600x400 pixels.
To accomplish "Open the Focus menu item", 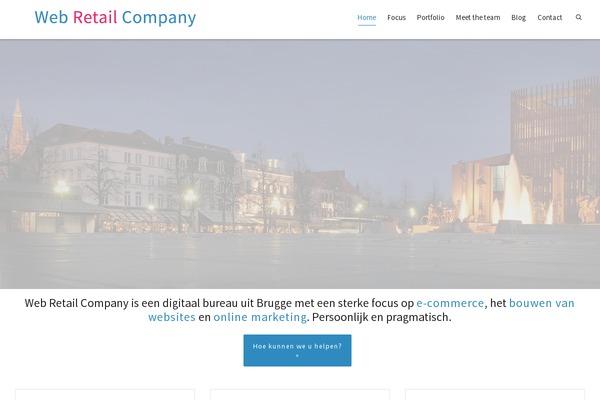I will 396,18.
